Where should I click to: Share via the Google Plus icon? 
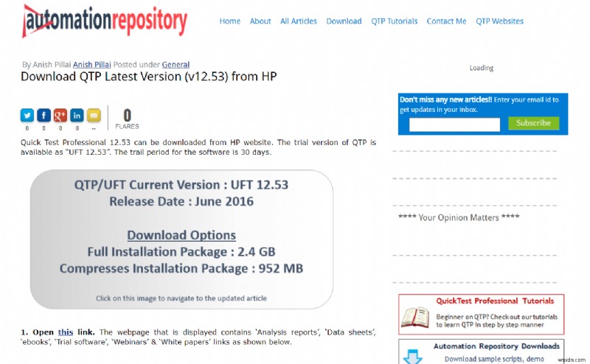pos(60,116)
